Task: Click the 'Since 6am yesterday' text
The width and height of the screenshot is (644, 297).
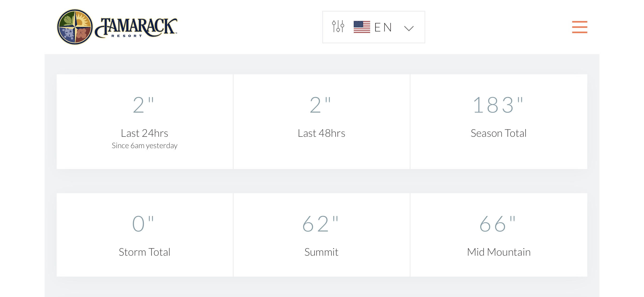Action: [145, 146]
